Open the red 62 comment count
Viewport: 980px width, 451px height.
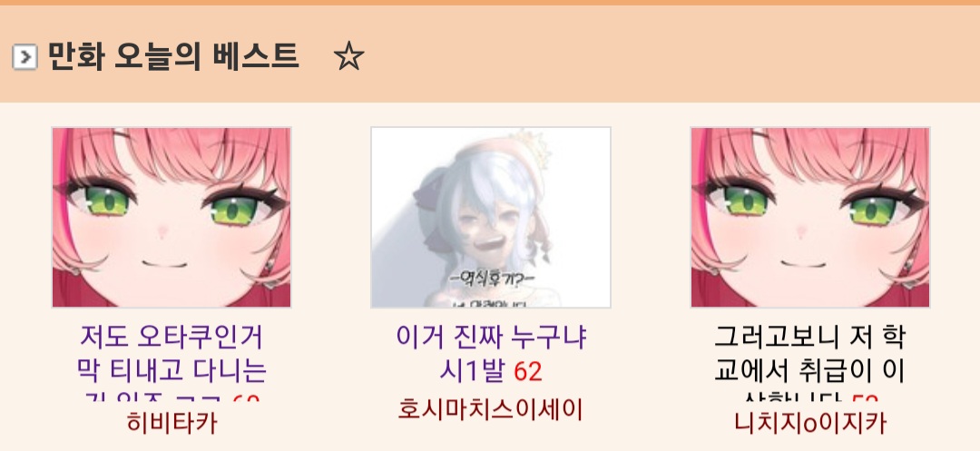(x=528, y=372)
